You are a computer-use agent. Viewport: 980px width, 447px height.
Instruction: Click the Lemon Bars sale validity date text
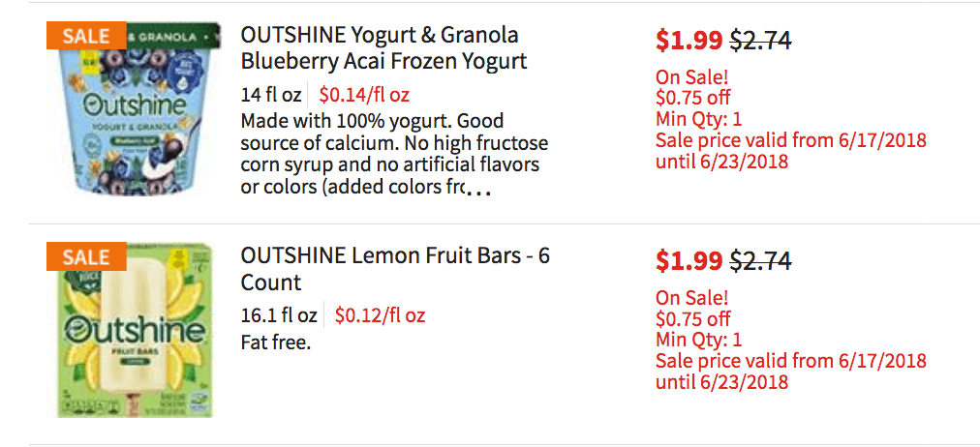(x=790, y=372)
